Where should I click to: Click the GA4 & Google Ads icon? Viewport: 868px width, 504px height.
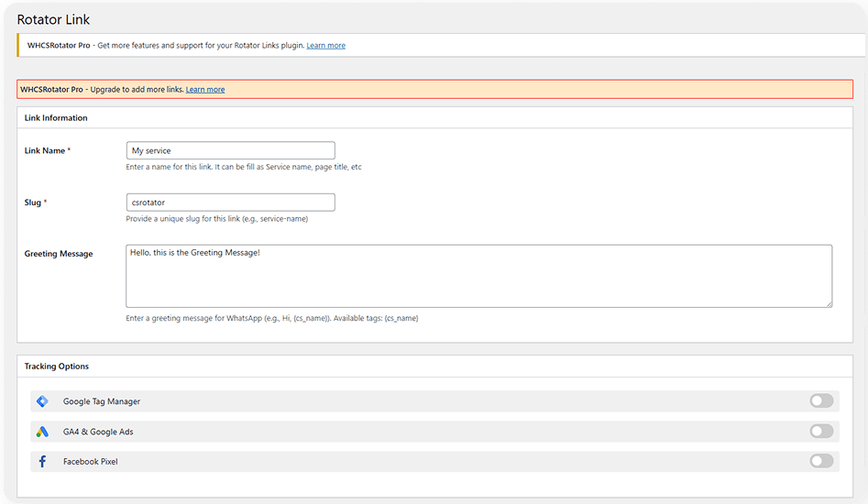point(43,432)
